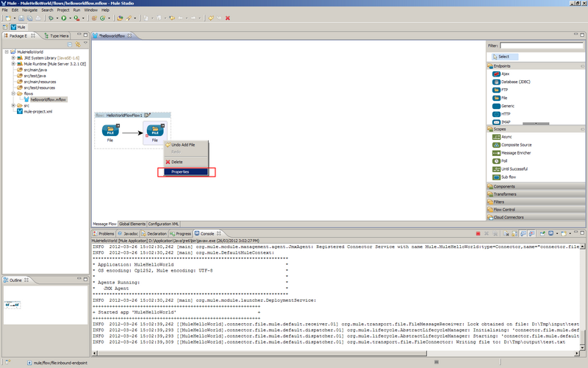
Task: Expand the Flow Control palette drawer
Action: 536,210
